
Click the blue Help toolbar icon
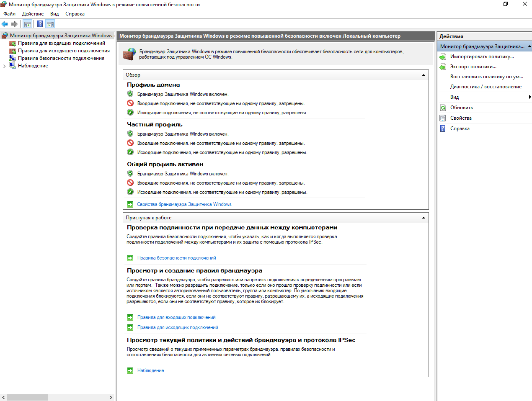click(x=40, y=24)
